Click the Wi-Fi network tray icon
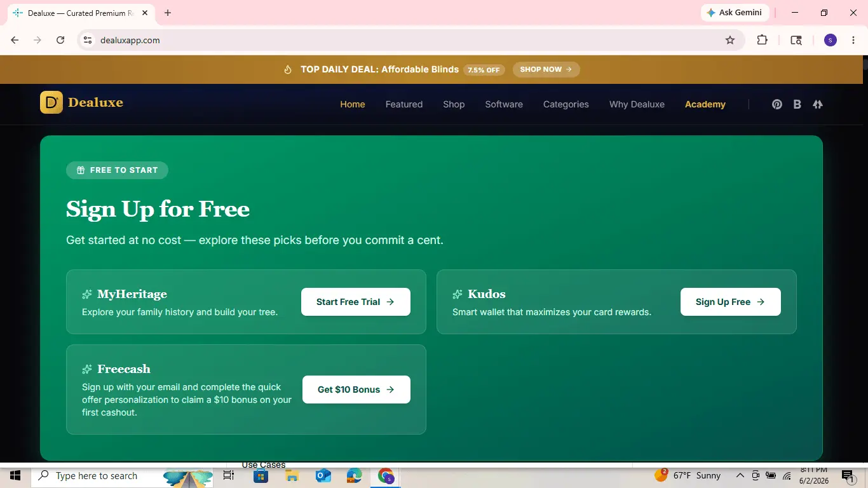868x488 pixels. pos(787,475)
